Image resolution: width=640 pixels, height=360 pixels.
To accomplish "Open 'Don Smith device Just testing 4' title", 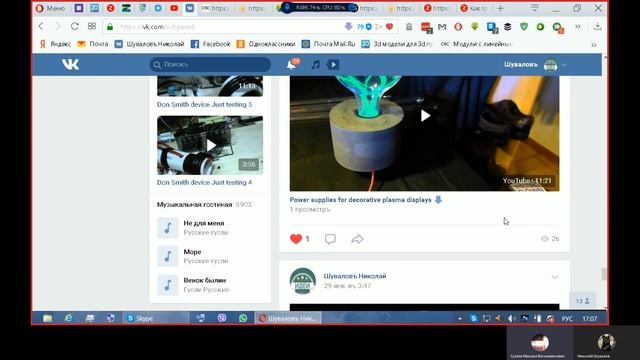I will (x=204, y=182).
